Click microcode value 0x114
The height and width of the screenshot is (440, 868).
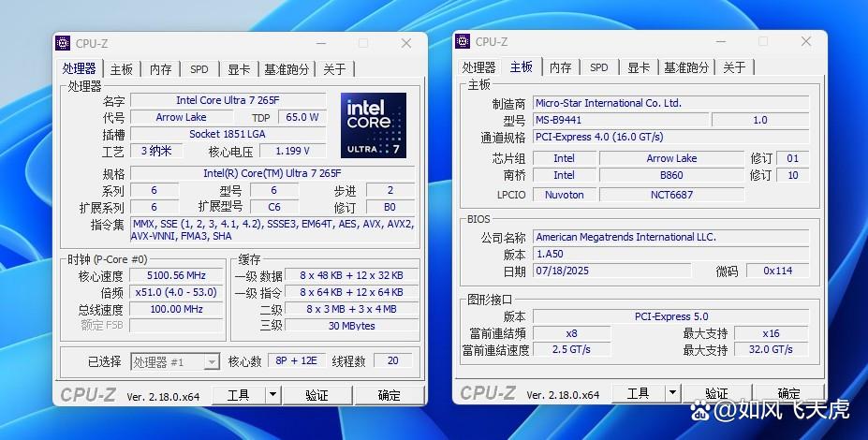777,271
